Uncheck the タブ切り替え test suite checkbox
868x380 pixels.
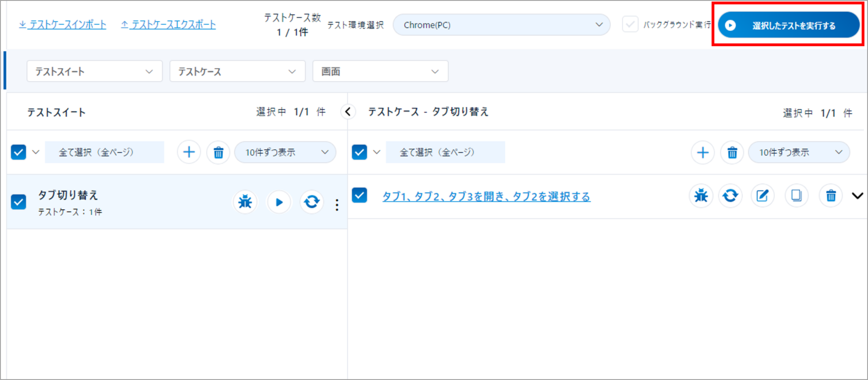[19, 202]
